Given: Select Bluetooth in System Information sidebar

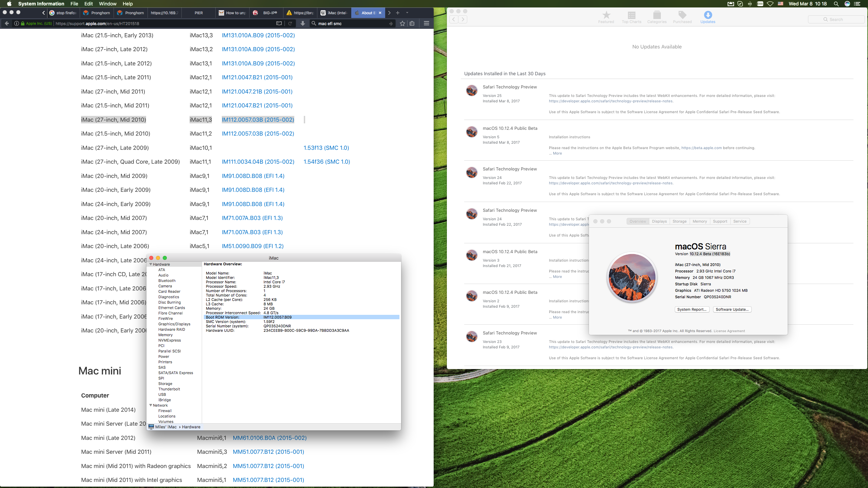Looking at the screenshot, I should pos(167,281).
